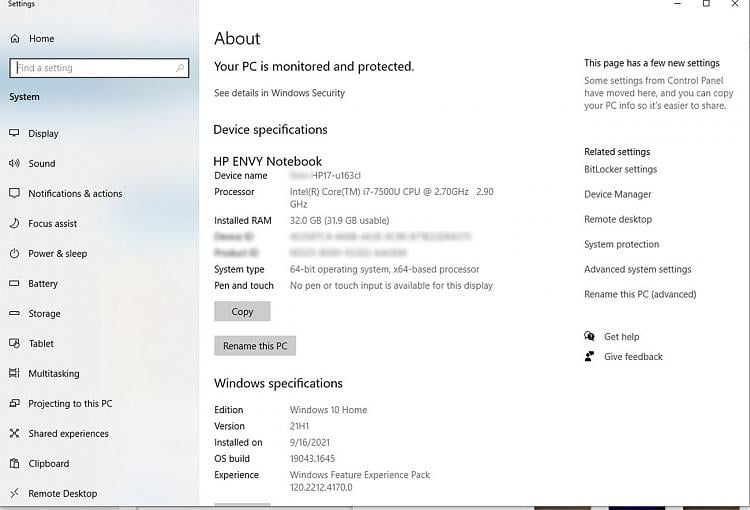Click Rename this PC (advanced) link

pos(640,294)
